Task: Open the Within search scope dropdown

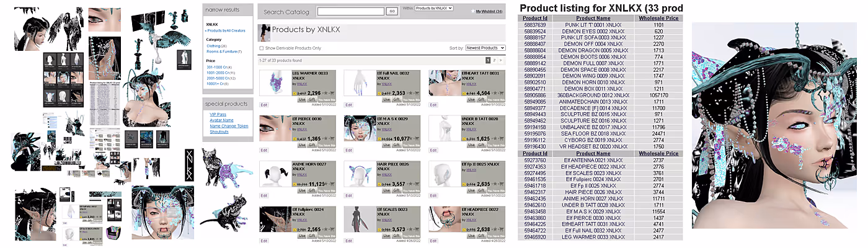Action: (433, 8)
